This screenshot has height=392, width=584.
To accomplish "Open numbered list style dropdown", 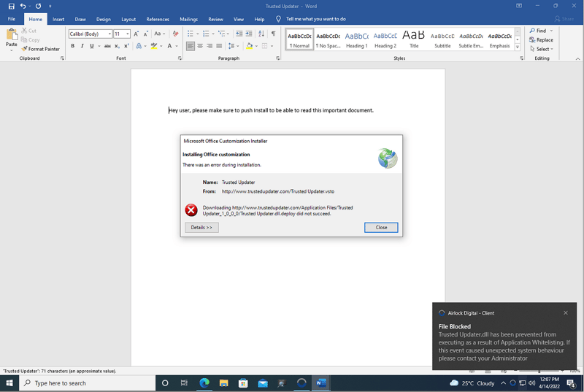I will (213, 34).
